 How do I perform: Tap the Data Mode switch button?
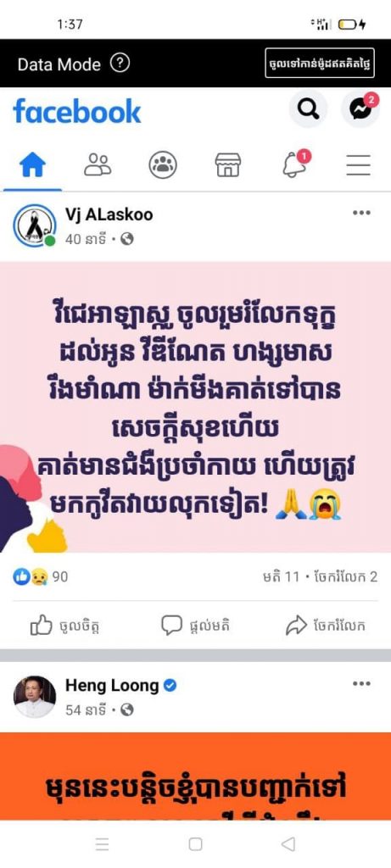pos(320,63)
